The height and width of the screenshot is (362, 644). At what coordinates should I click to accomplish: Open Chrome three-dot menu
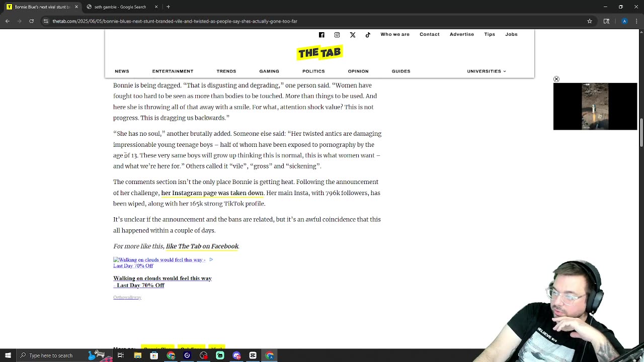[x=636, y=21]
